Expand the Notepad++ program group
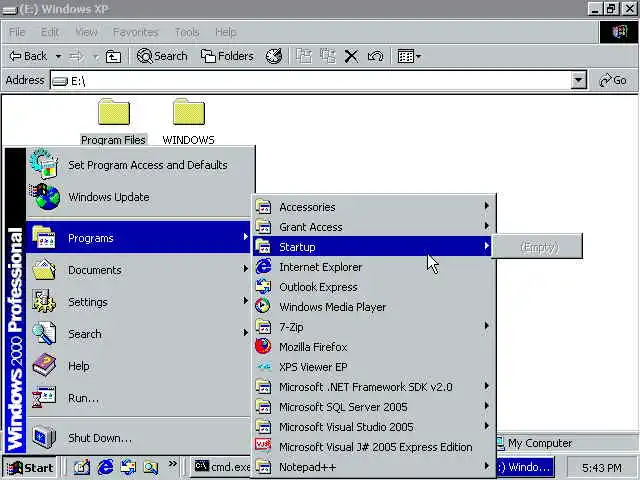Image resolution: width=640 pixels, height=480 pixels. pos(372,467)
